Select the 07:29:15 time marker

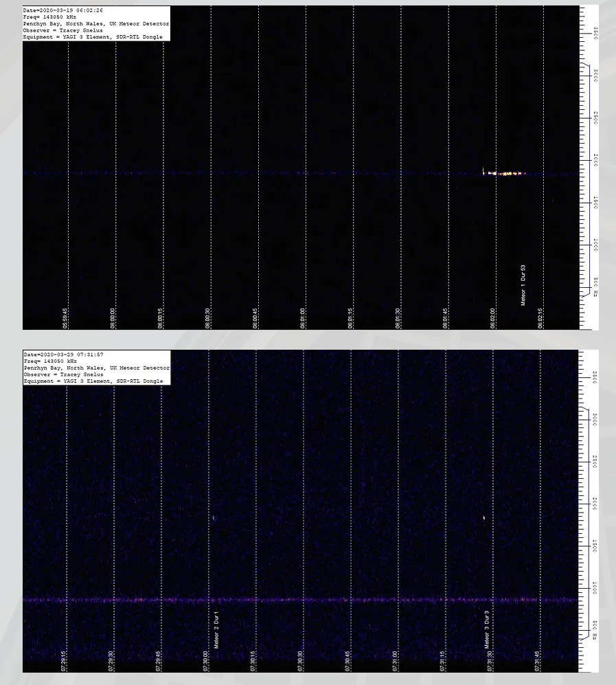click(63, 661)
